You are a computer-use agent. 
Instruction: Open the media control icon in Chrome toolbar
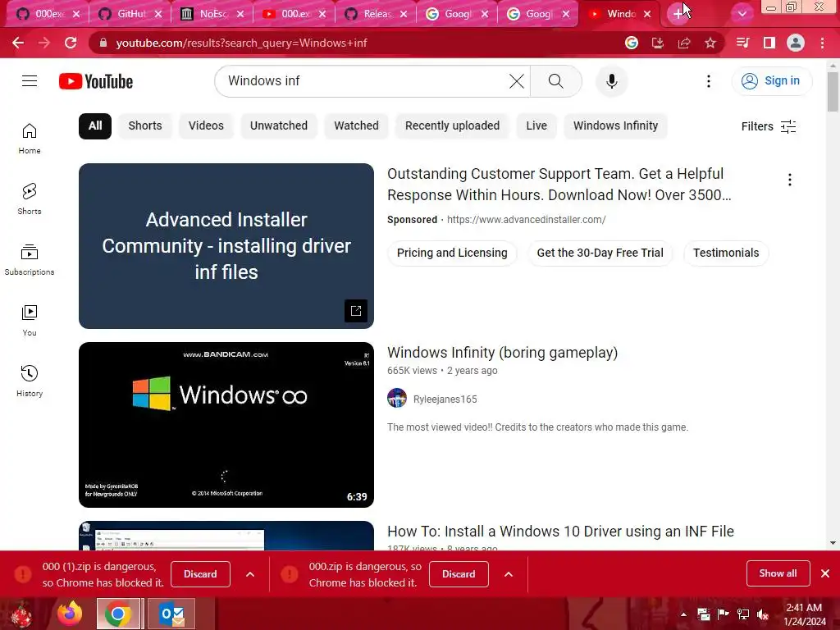(x=743, y=43)
